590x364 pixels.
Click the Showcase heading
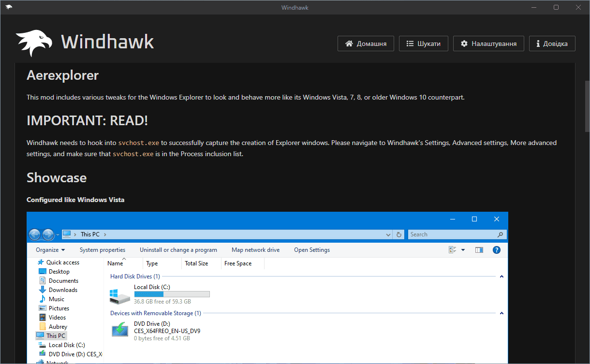click(57, 177)
